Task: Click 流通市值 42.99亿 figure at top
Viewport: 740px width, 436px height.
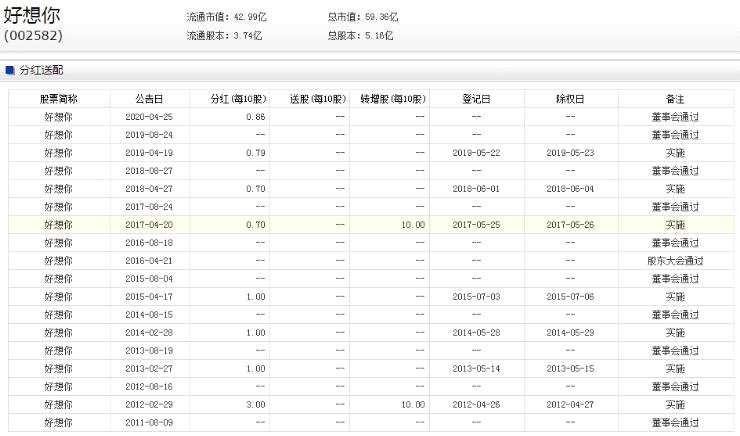Action: coord(227,17)
